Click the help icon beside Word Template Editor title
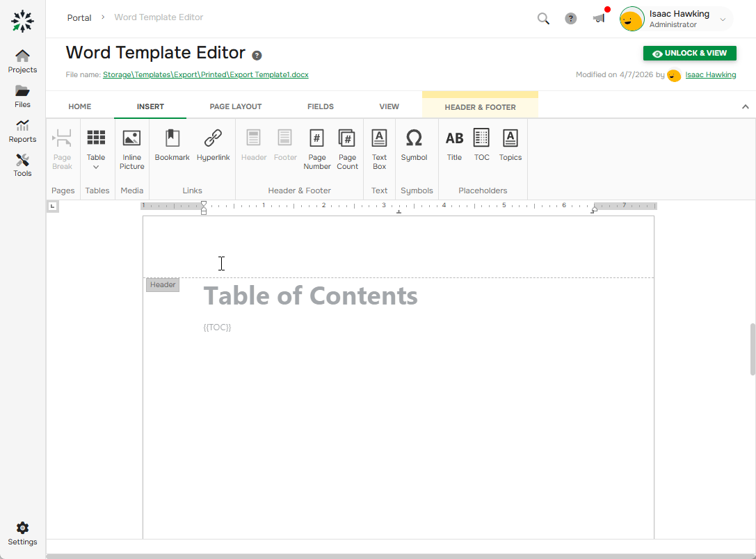Image resolution: width=756 pixels, height=559 pixels. pos(257,56)
